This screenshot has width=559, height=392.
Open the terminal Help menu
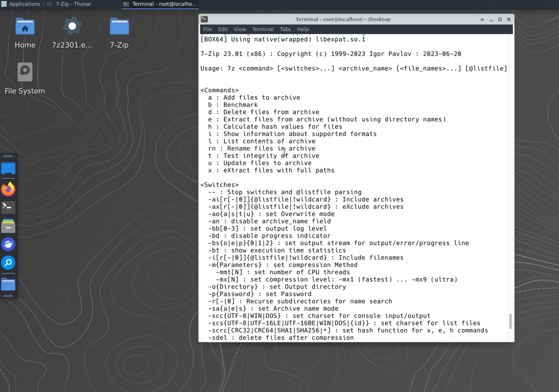click(302, 29)
